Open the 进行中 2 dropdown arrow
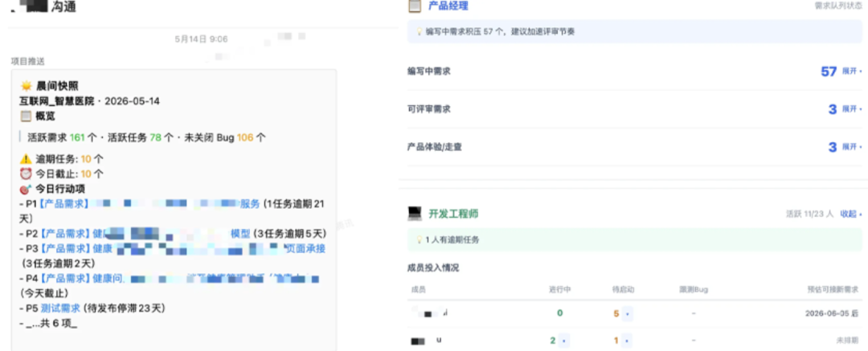The height and width of the screenshot is (351, 868). (563, 341)
